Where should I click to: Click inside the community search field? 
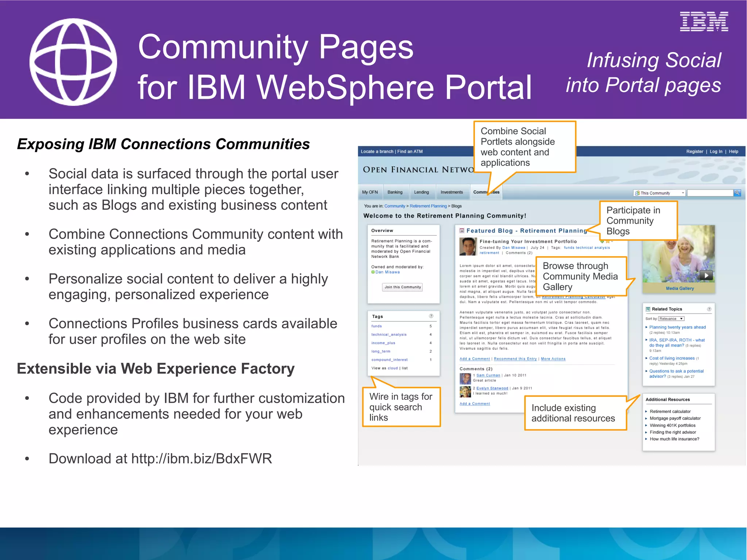(x=710, y=193)
